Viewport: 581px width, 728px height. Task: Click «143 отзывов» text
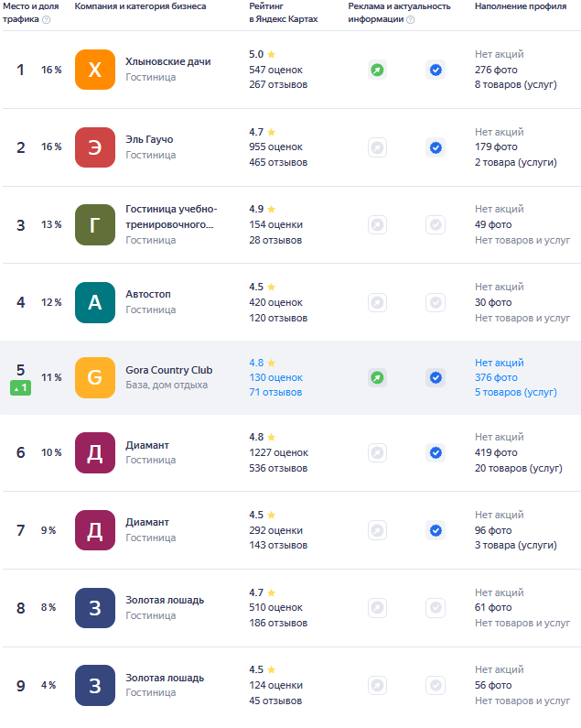(278, 545)
